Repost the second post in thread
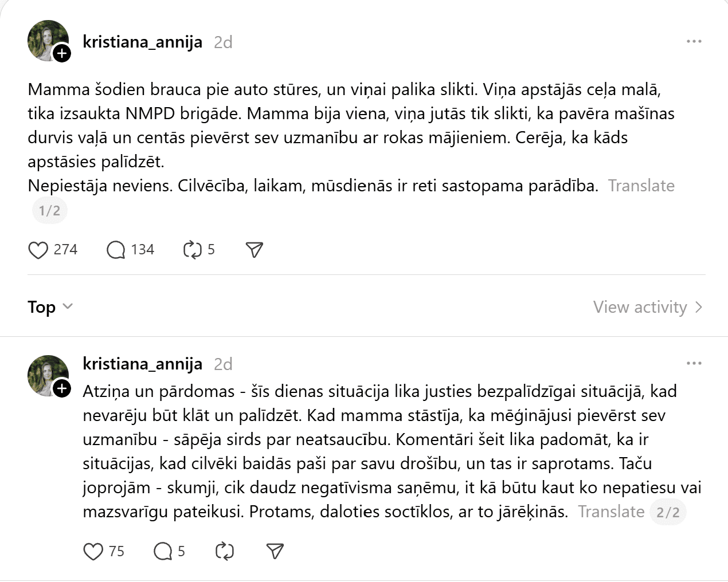 tap(224, 552)
